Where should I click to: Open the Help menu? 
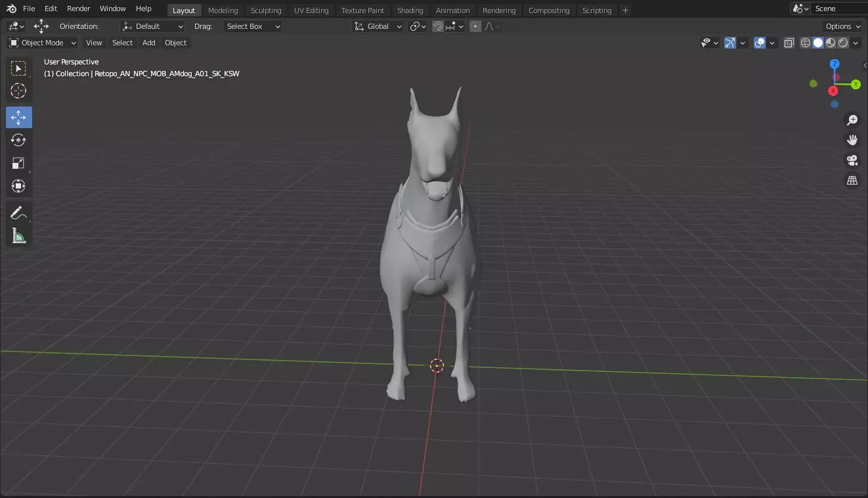[x=143, y=9]
